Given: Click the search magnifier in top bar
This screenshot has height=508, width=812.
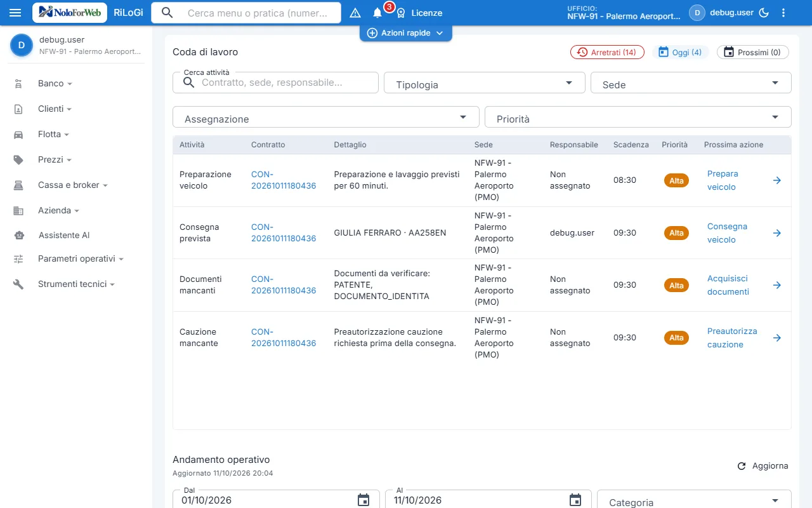Looking at the screenshot, I should (167, 13).
